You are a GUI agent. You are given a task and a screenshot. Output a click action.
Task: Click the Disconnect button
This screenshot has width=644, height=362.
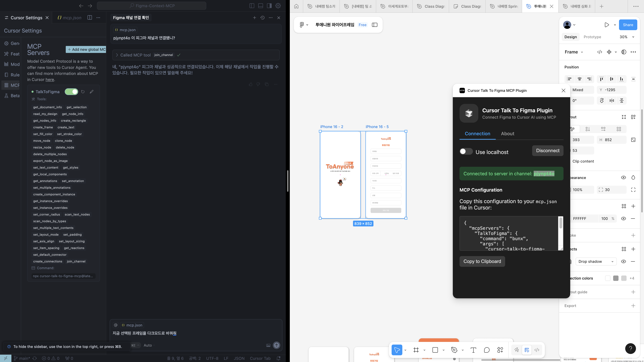pyautogui.click(x=548, y=151)
